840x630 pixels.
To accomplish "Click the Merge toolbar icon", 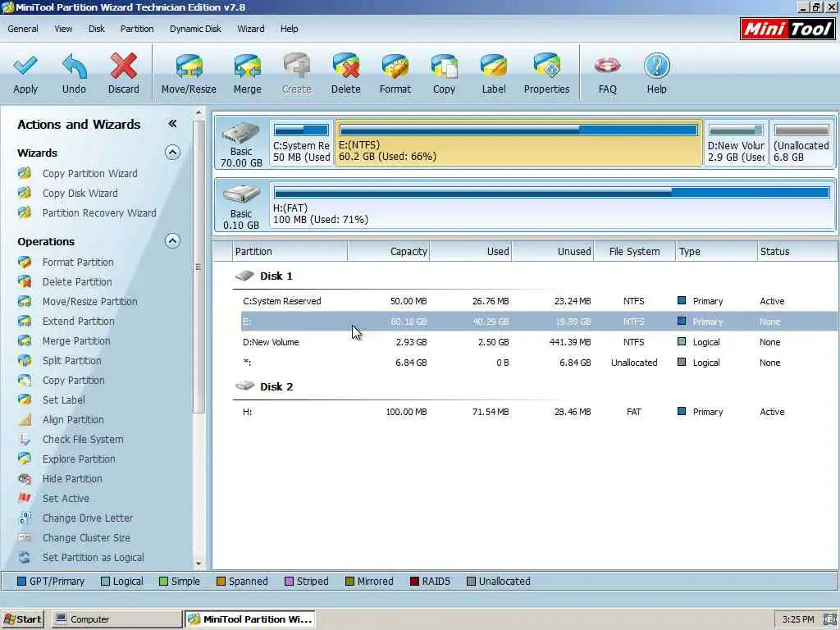I will pyautogui.click(x=247, y=66).
